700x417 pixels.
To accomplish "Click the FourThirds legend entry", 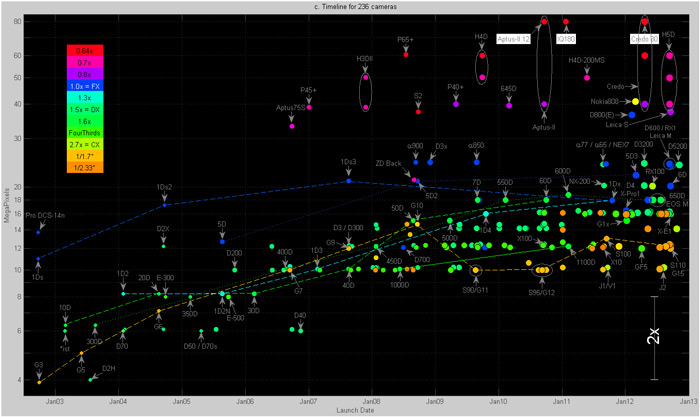I will click(x=85, y=133).
